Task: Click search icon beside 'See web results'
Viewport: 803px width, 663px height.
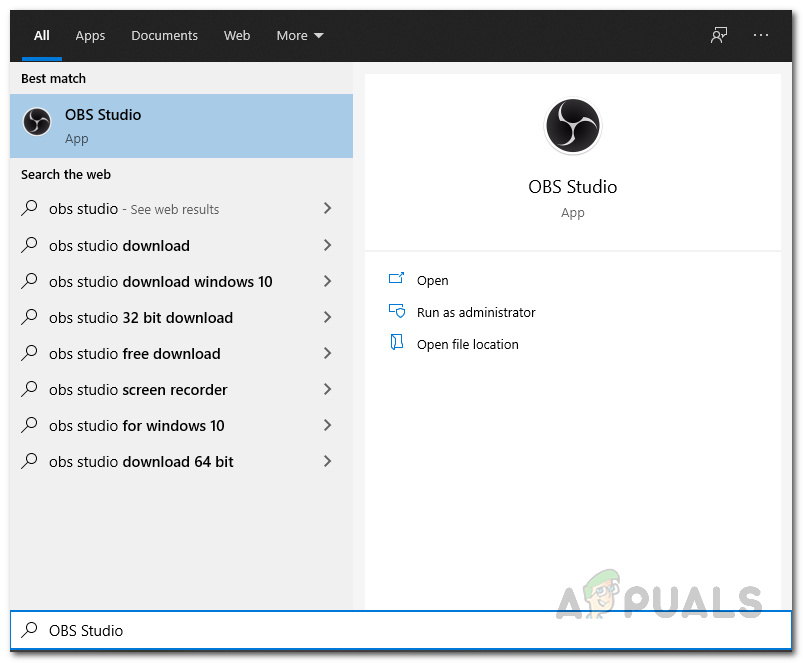Action: tap(29, 208)
